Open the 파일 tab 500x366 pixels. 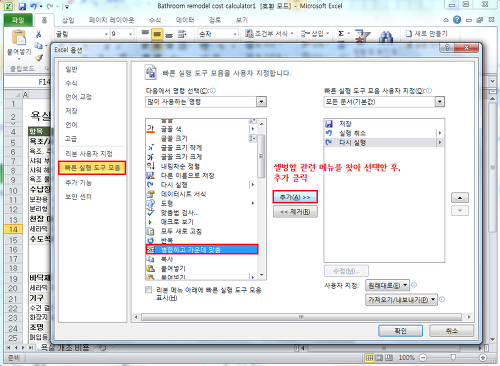(x=18, y=20)
